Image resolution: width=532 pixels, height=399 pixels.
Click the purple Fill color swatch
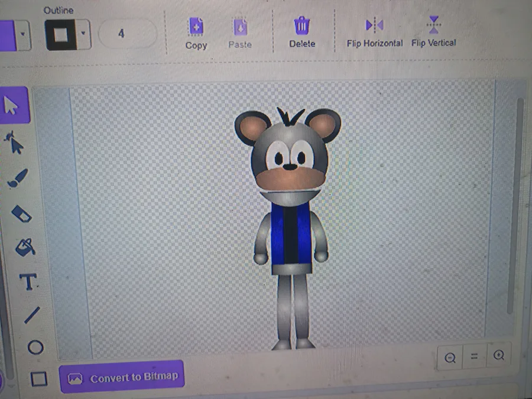point(8,35)
